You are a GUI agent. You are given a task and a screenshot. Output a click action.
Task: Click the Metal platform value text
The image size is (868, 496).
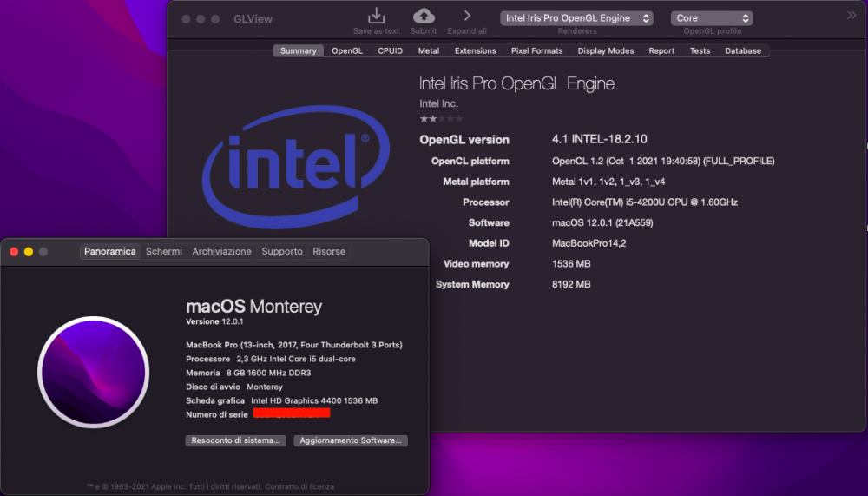(x=608, y=182)
